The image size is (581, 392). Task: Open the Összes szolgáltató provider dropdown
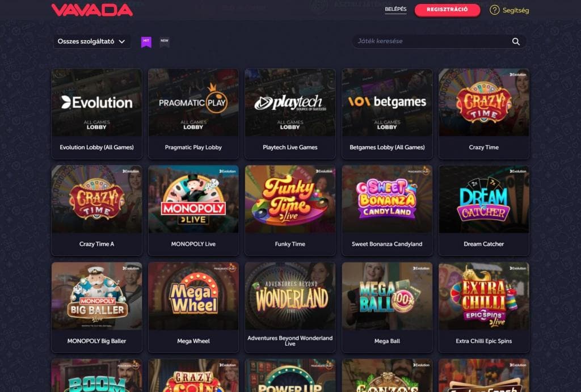(91, 41)
